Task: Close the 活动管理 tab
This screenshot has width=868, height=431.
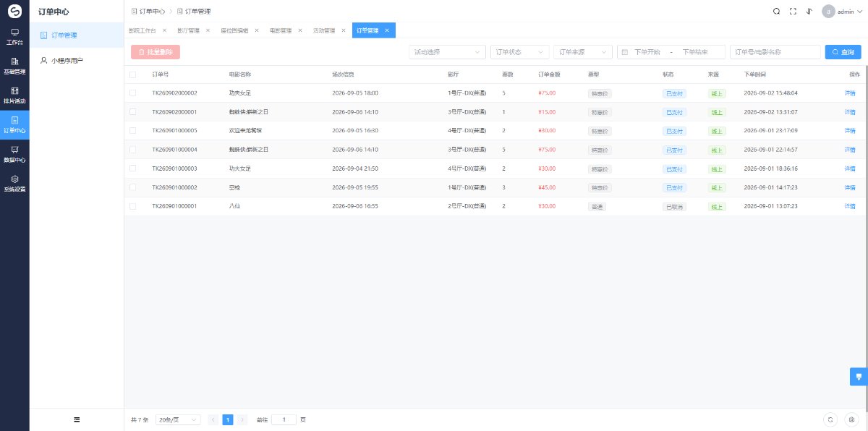Action: pyautogui.click(x=343, y=30)
